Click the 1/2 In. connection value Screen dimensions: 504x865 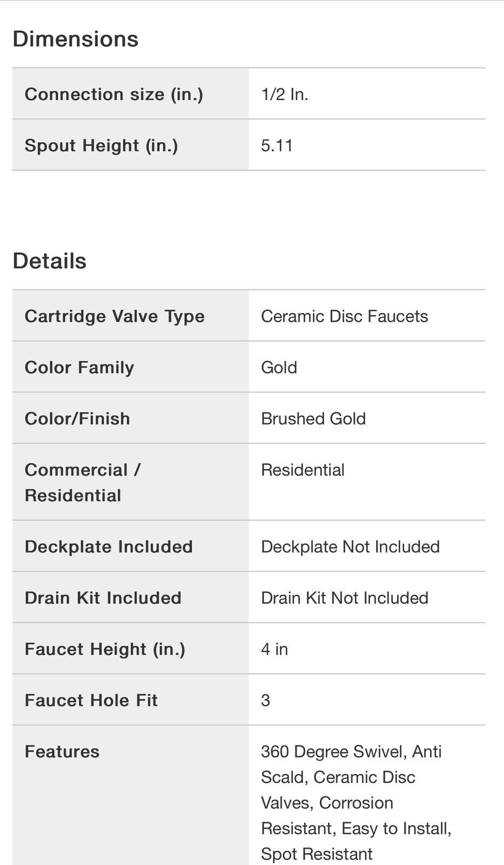[285, 95]
